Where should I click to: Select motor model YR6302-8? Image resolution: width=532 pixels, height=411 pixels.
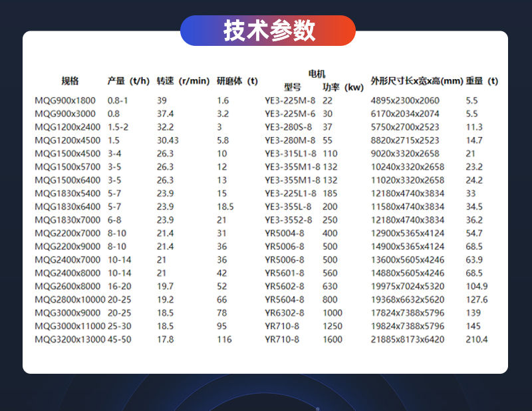point(284,313)
